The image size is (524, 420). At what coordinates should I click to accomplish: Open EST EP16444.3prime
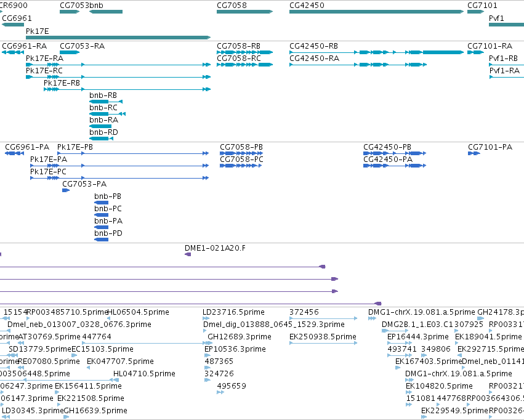417,337
